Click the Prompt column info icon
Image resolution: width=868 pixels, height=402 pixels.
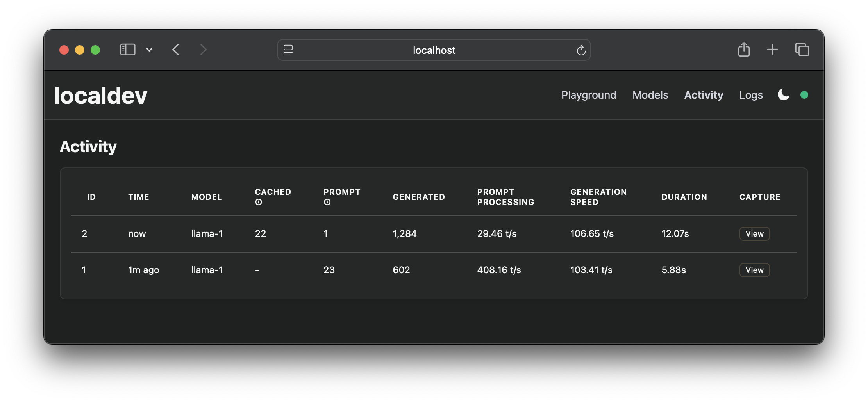[327, 202]
